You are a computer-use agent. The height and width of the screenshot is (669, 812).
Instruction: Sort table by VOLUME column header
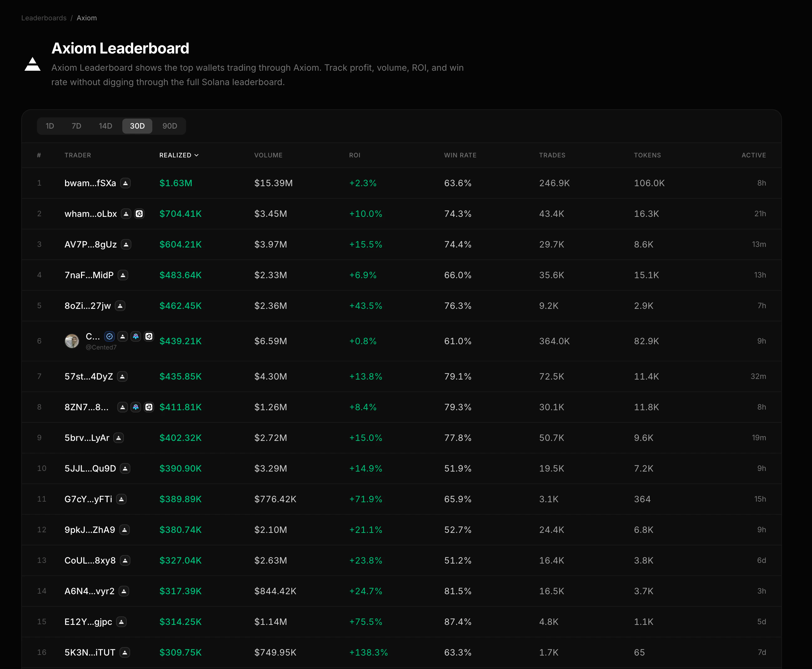pos(268,155)
